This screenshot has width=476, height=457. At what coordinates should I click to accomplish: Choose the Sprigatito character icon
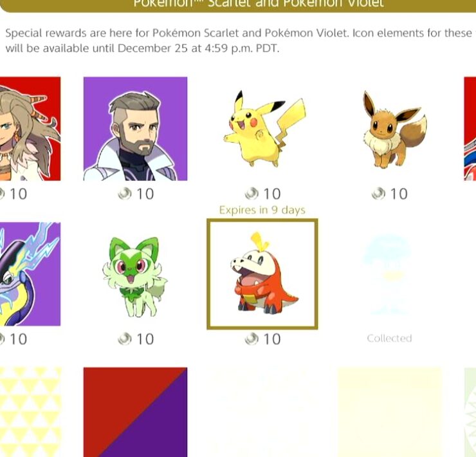click(135, 274)
